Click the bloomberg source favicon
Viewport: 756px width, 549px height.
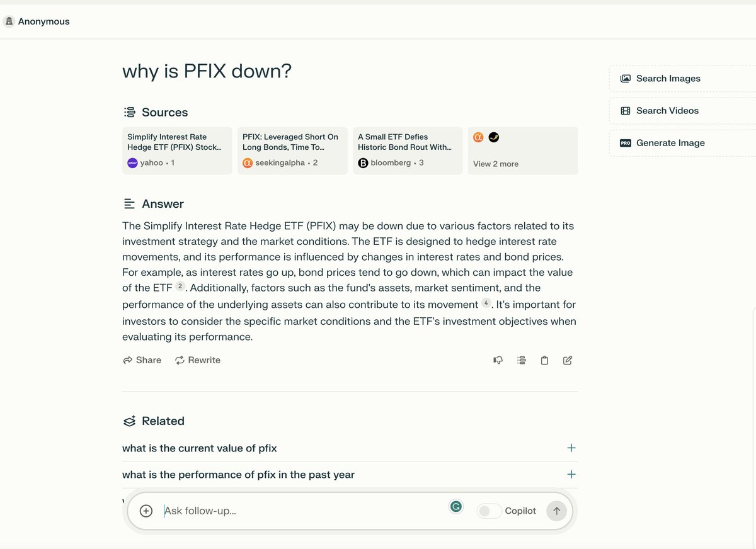pyautogui.click(x=363, y=162)
